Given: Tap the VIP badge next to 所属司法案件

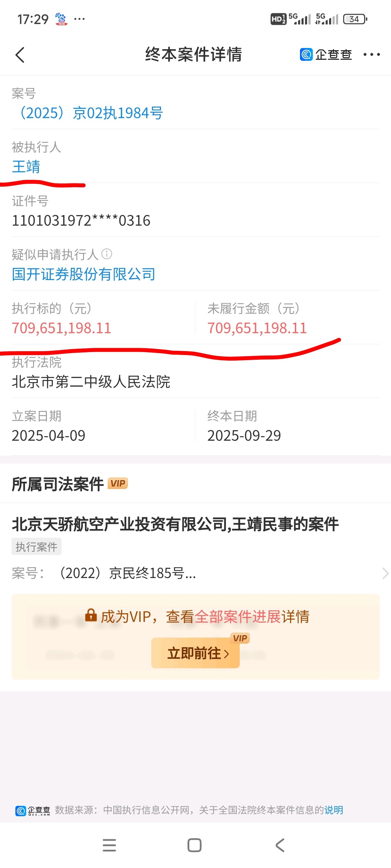Looking at the screenshot, I should [x=118, y=484].
